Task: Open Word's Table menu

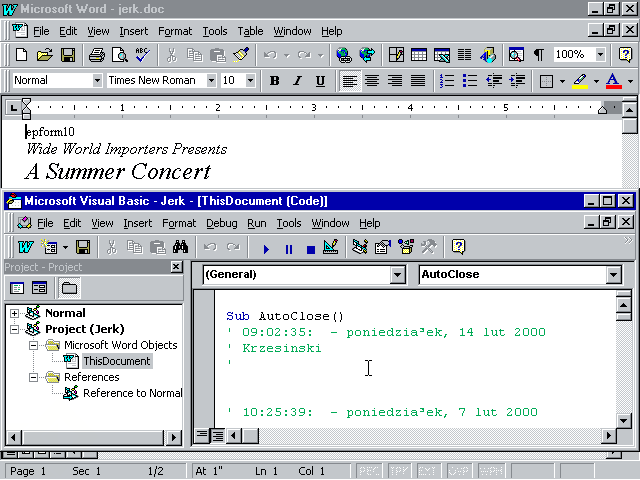Action: point(250,31)
